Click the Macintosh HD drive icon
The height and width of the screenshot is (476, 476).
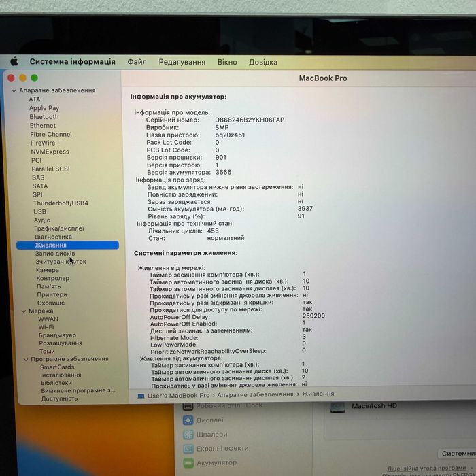tap(337, 407)
